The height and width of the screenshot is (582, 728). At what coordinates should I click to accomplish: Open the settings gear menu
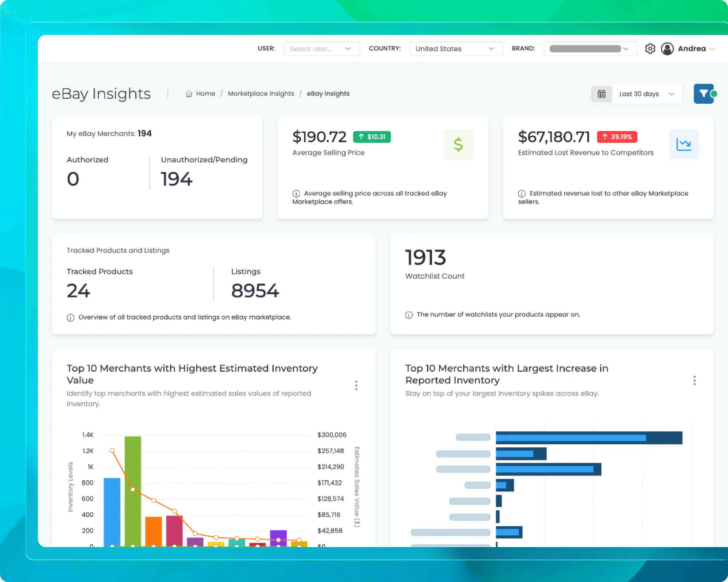(650, 48)
